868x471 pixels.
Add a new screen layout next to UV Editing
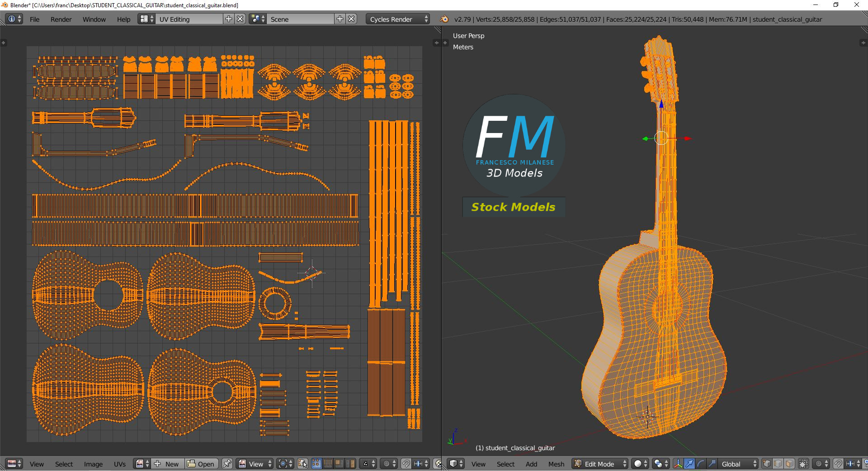229,19
